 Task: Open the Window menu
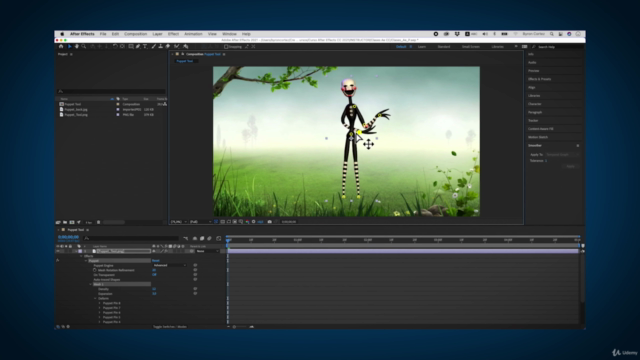229,34
